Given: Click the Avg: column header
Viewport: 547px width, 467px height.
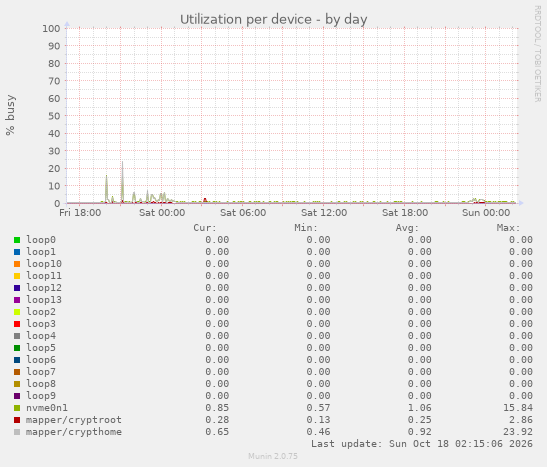Looking at the screenshot, I should point(407,228).
